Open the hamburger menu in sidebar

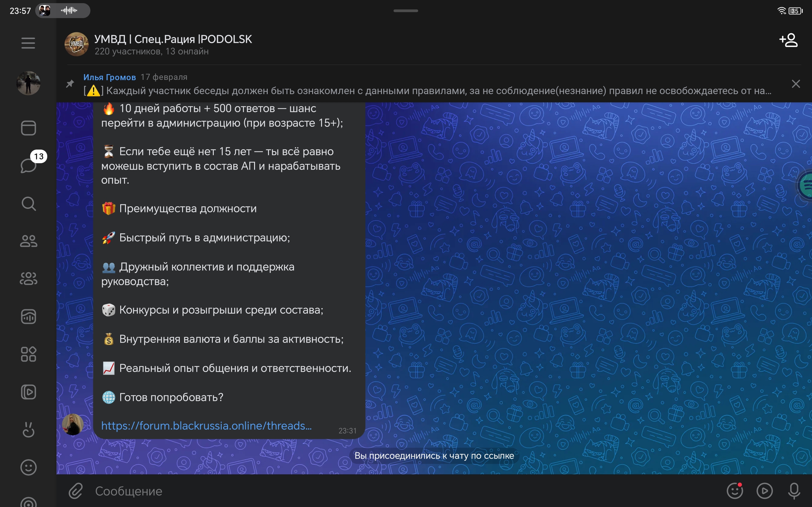(28, 43)
